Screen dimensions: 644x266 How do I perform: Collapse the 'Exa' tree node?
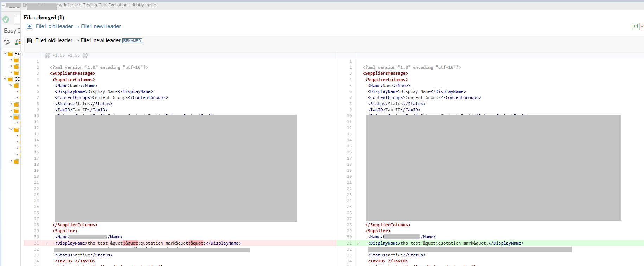pyautogui.click(x=5, y=53)
